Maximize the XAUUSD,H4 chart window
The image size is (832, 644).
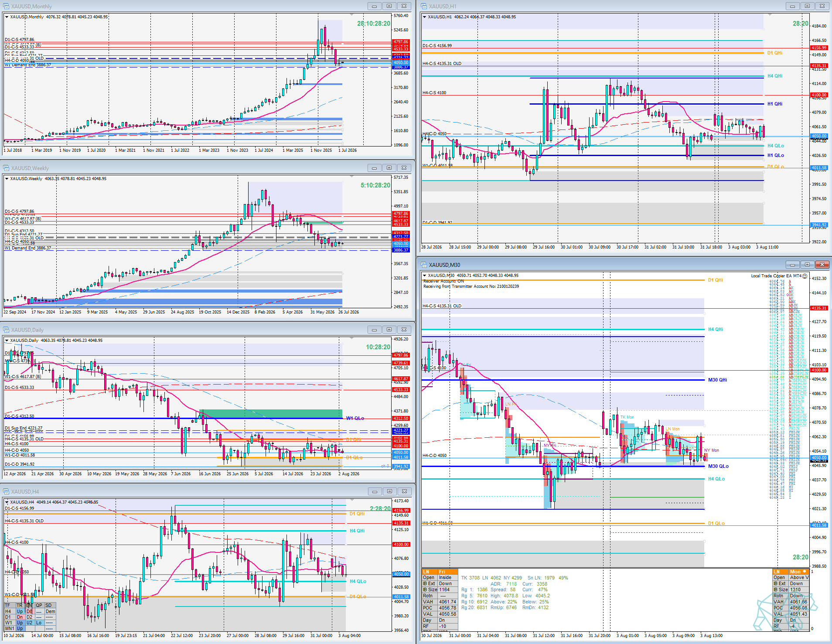tap(389, 491)
